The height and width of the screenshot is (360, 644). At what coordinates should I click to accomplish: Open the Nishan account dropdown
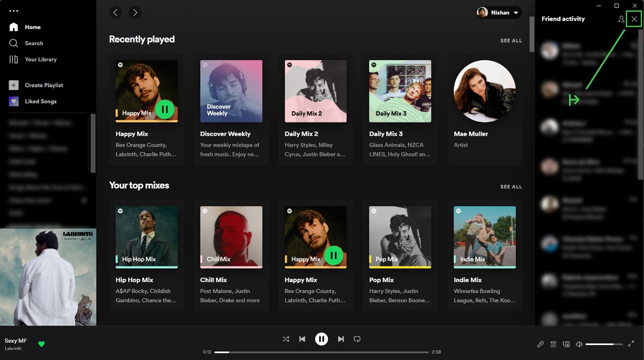coord(499,12)
